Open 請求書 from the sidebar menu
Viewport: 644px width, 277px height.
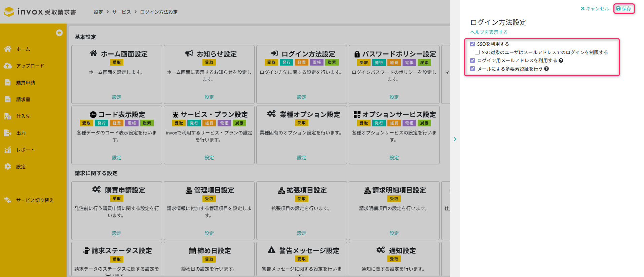point(23,99)
